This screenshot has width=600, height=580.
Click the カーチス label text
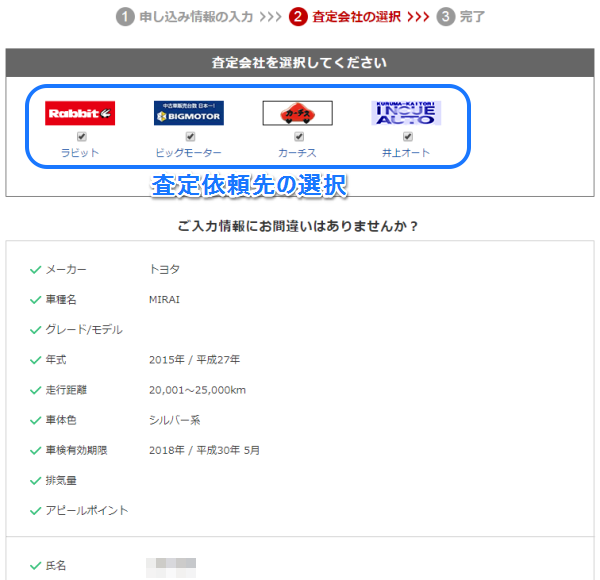(x=297, y=153)
